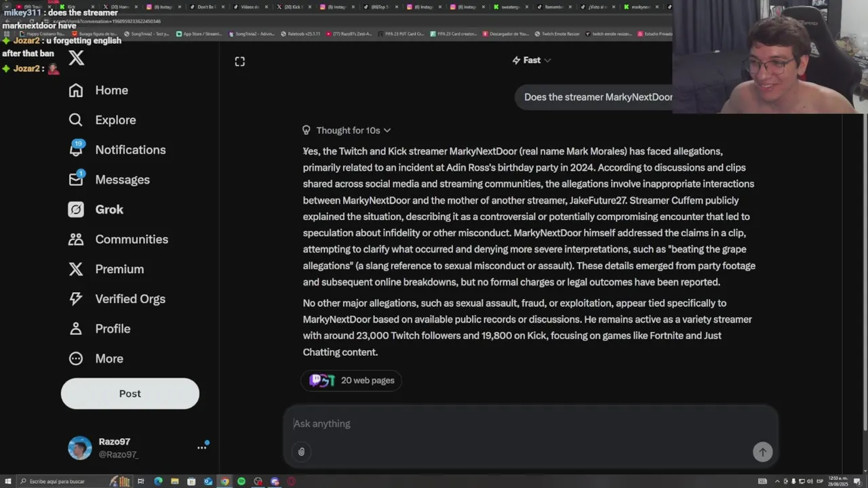Click the Chrome taskbar icon
The image size is (868, 488).
[224, 481]
